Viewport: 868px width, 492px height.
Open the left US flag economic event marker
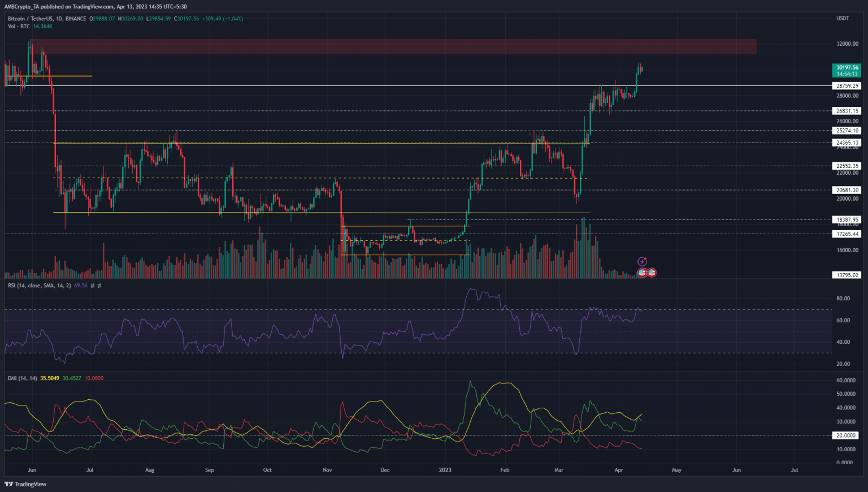641,273
